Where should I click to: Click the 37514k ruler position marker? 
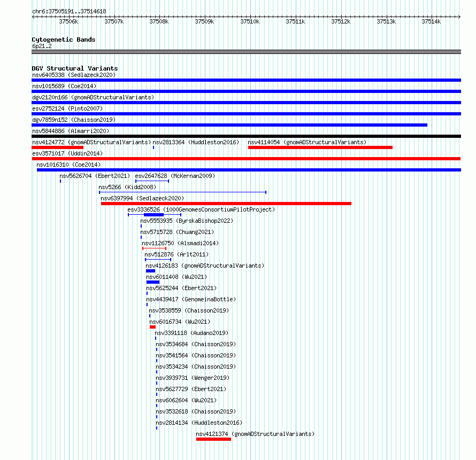[431, 21]
